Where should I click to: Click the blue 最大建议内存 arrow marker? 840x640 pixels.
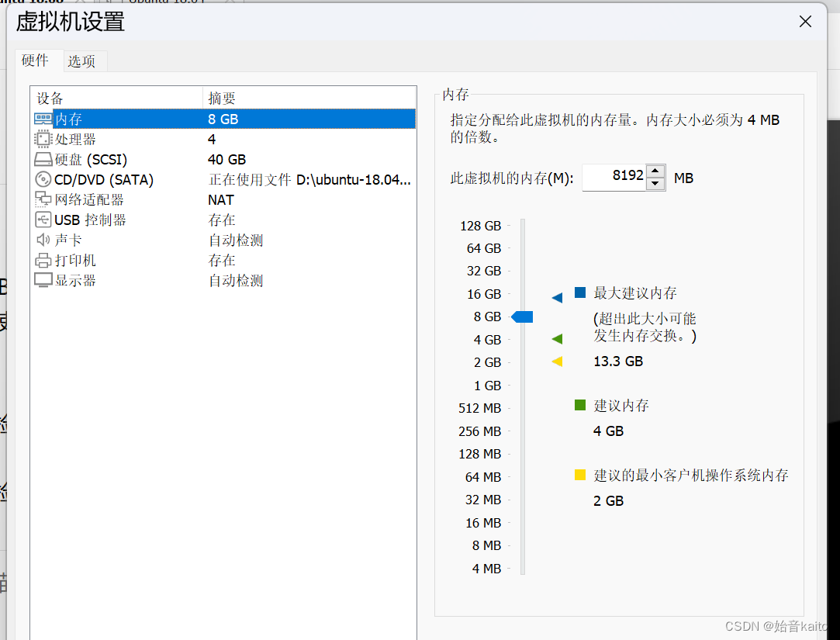coord(556,296)
